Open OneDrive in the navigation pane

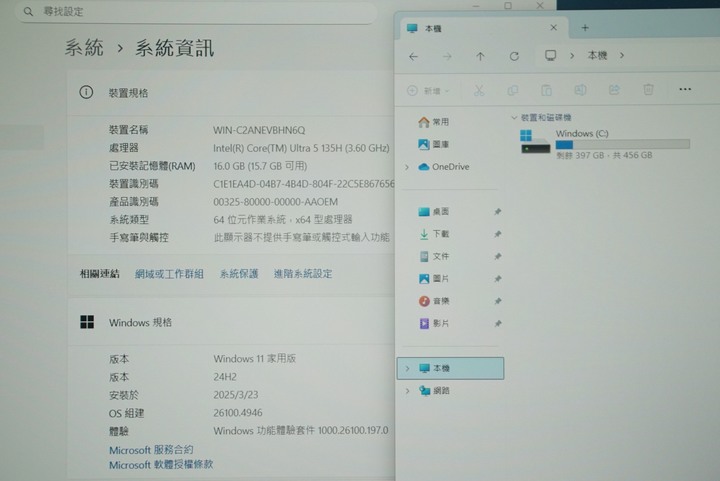coord(444,167)
